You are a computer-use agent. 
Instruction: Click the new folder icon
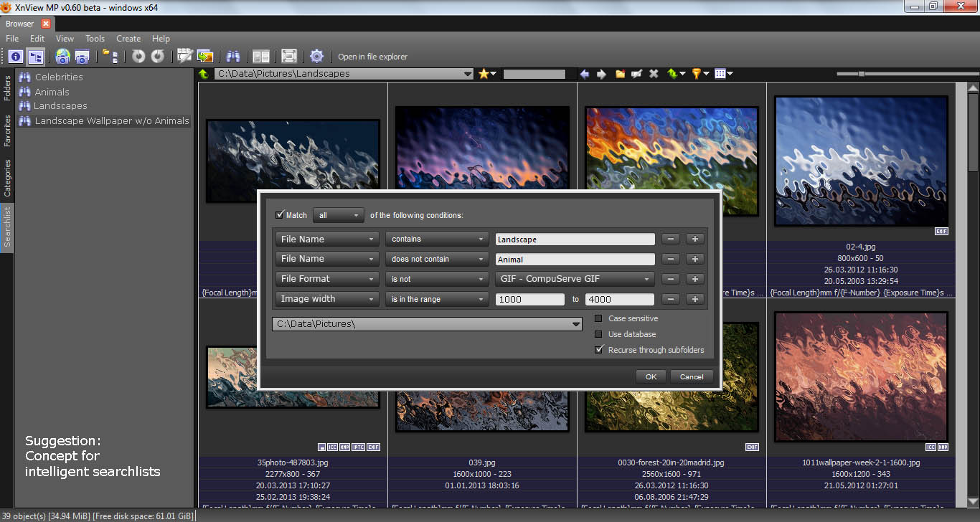tap(621, 74)
